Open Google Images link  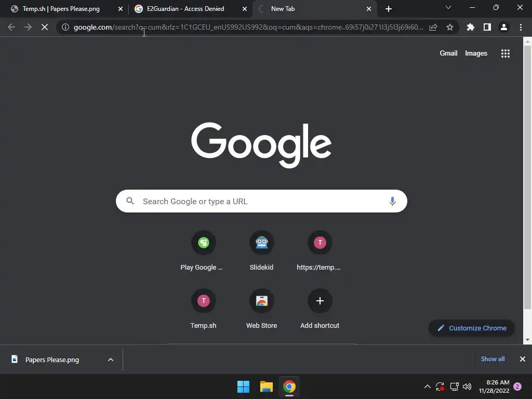476,54
